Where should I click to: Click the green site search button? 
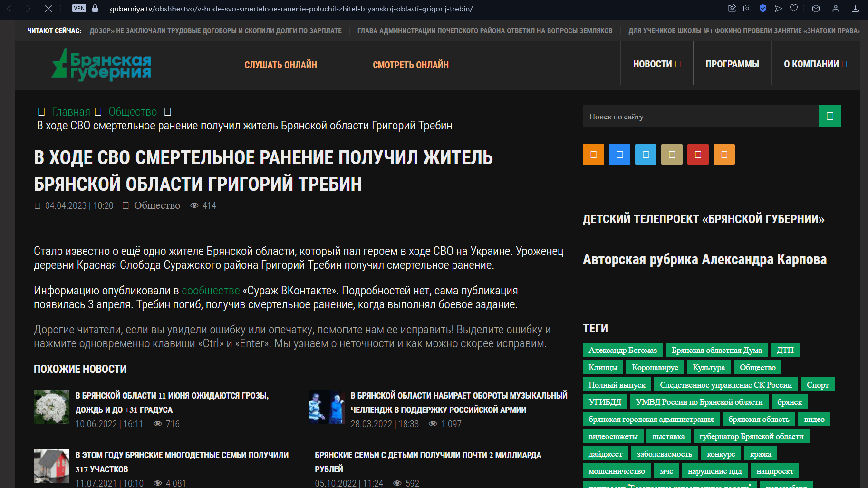(x=829, y=116)
